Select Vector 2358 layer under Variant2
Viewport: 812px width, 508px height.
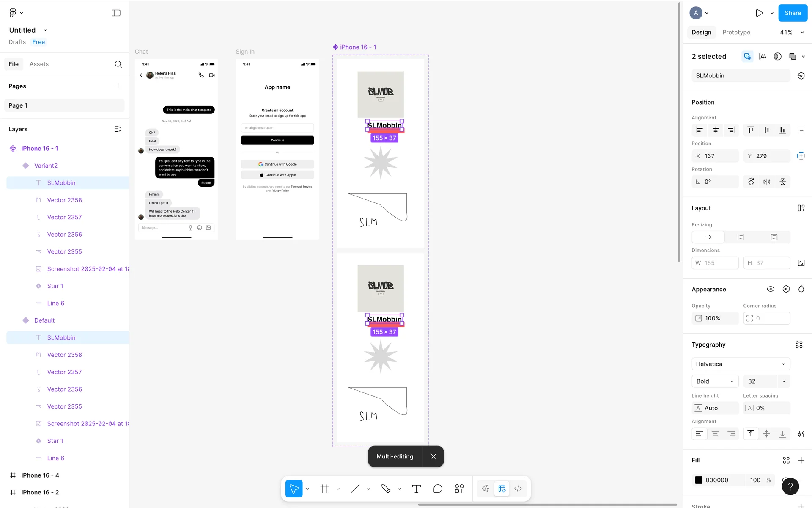pyautogui.click(x=64, y=200)
